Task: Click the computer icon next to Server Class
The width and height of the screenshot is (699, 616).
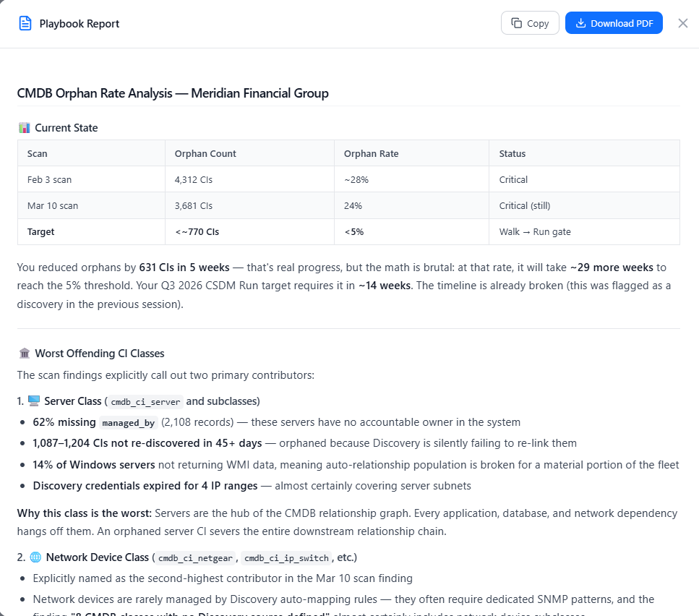Action: [x=33, y=401]
